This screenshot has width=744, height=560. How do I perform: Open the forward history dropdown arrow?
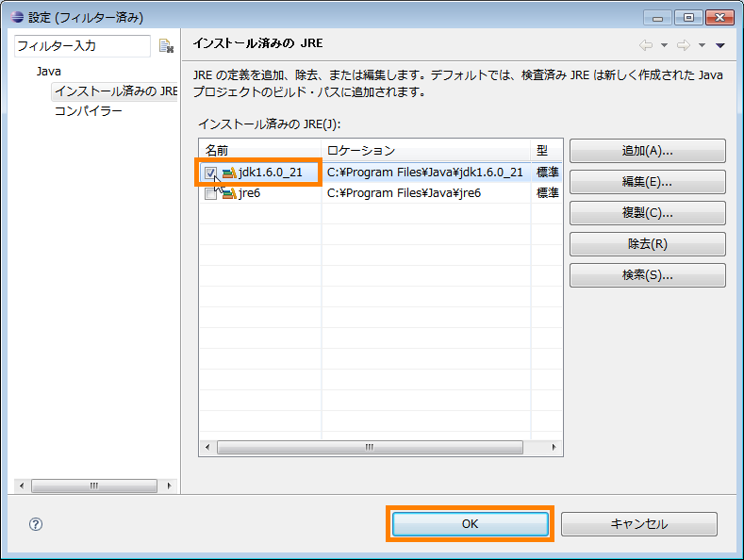pos(702,45)
